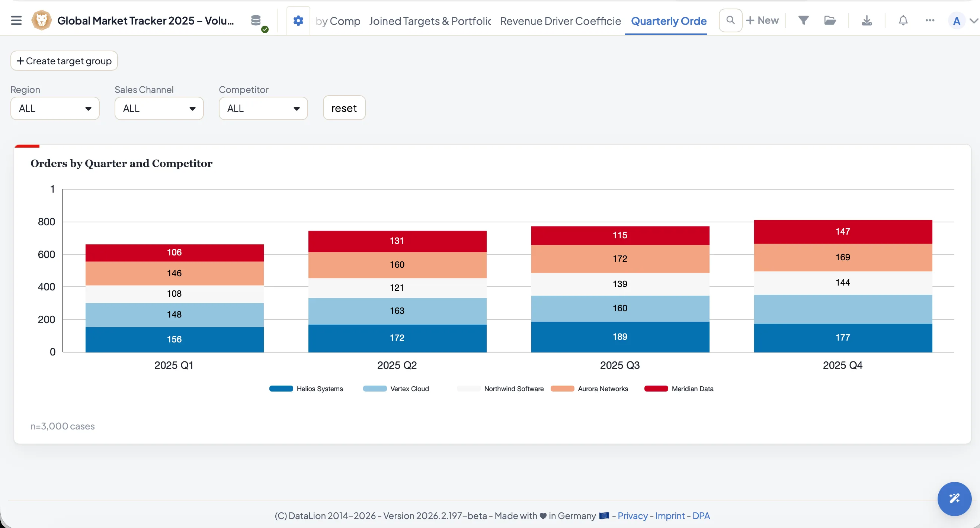Click the '2025 Q4' axis label
Image resolution: width=980 pixels, height=528 pixels.
coord(843,365)
